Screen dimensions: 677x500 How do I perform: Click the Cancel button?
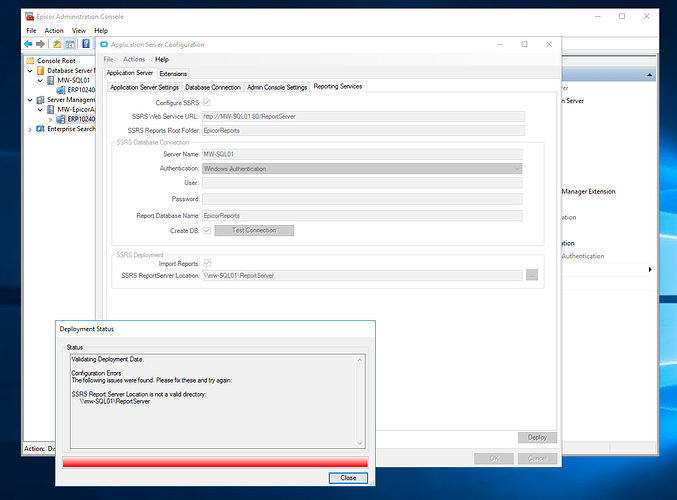[x=537, y=458]
